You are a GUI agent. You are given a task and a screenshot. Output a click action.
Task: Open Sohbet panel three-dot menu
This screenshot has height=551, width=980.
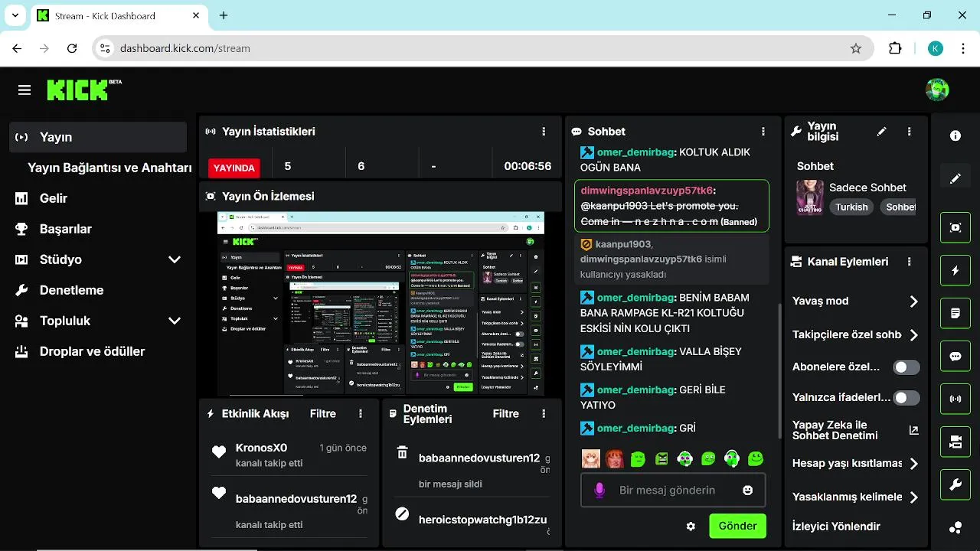(x=763, y=132)
